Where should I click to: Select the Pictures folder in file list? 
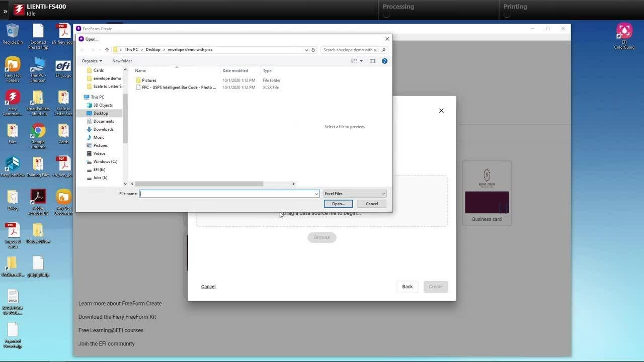tap(149, 80)
